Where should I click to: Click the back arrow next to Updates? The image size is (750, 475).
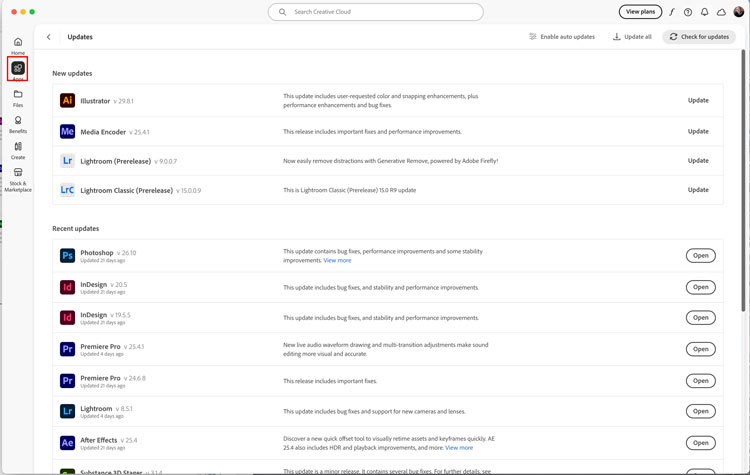point(48,37)
